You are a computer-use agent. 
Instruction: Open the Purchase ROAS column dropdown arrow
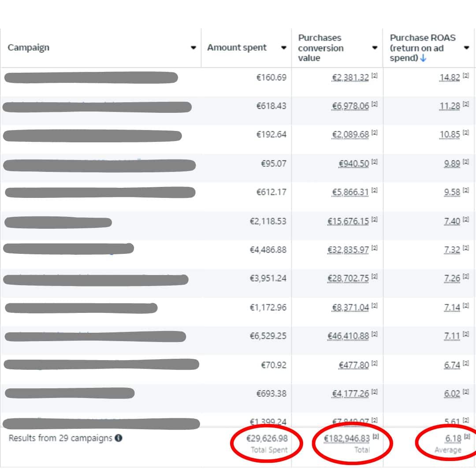pyautogui.click(x=466, y=48)
